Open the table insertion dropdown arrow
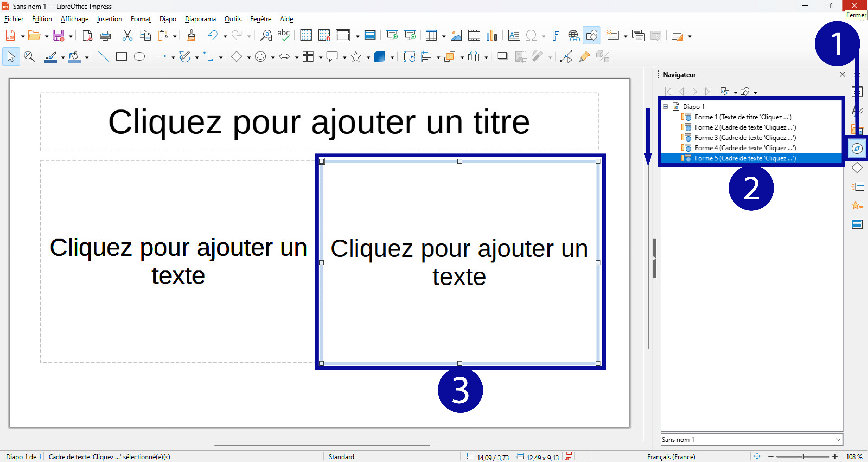The image size is (868, 462). pos(443,36)
